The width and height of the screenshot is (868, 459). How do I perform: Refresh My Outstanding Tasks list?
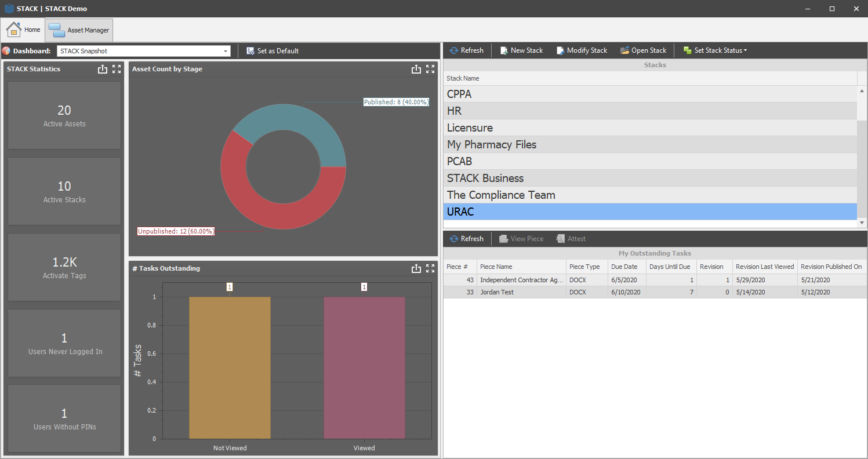pyautogui.click(x=466, y=239)
